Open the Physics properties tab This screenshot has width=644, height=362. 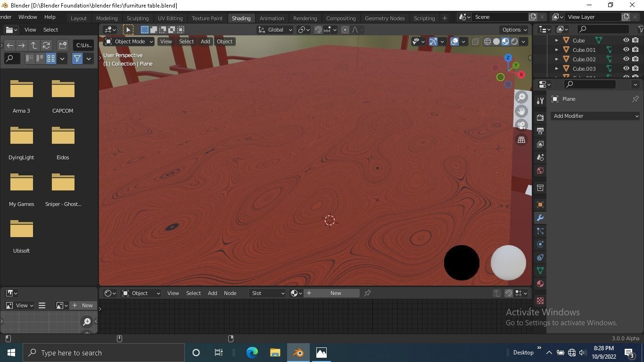point(540,244)
